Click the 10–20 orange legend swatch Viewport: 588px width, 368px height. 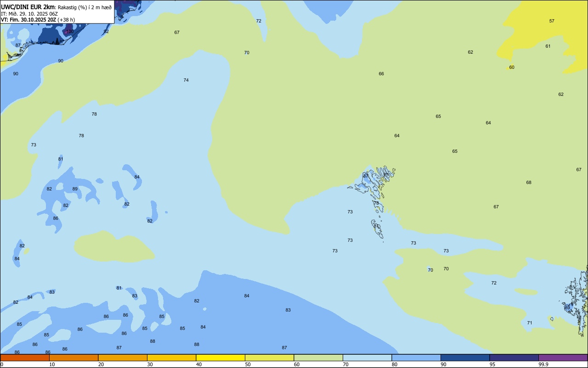[73, 357]
